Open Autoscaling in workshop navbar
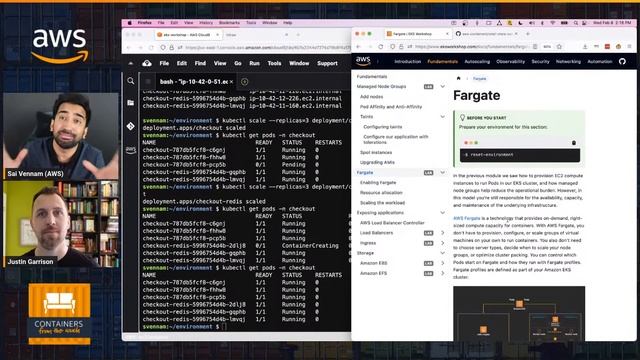 click(477, 62)
